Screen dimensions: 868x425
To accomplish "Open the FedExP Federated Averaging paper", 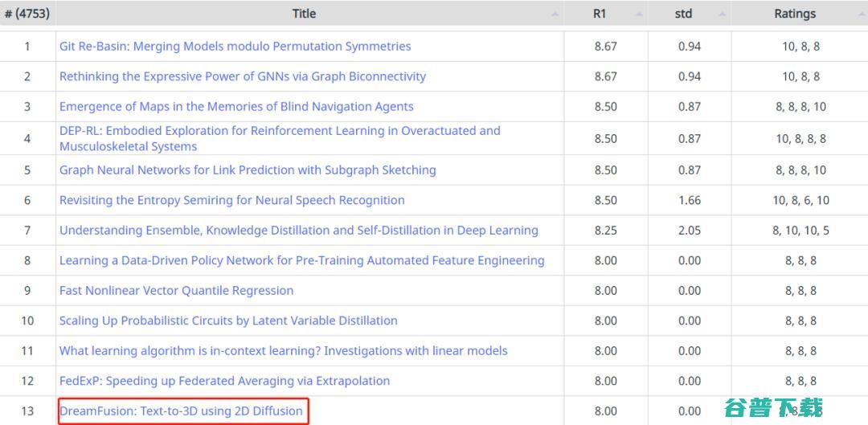I will (224, 381).
